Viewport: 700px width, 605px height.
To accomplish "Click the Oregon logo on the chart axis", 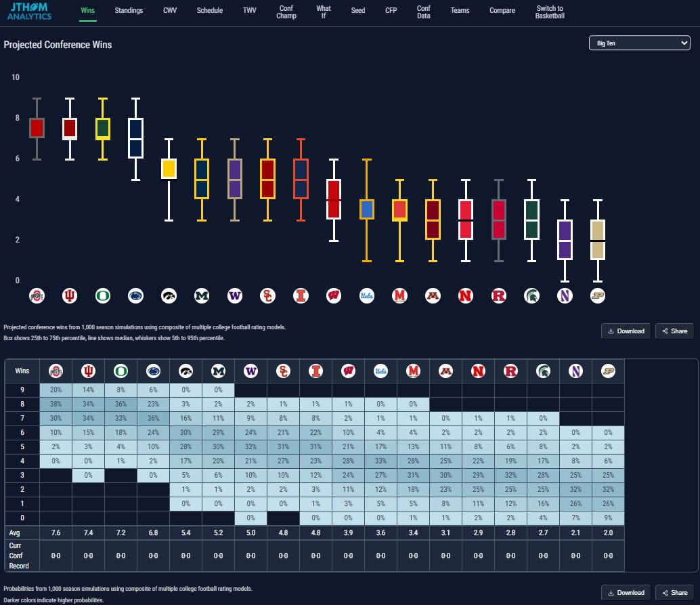I will tap(103, 296).
